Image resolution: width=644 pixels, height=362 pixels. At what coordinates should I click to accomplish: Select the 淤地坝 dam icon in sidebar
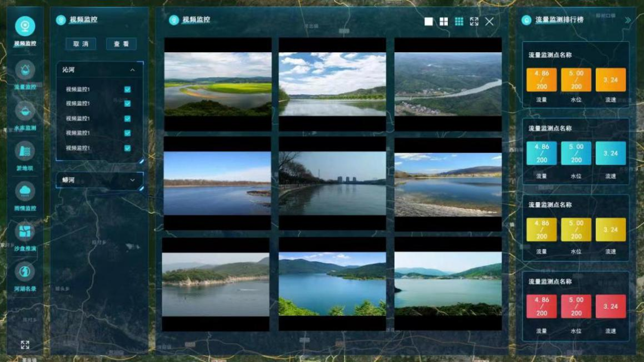pos(25,151)
